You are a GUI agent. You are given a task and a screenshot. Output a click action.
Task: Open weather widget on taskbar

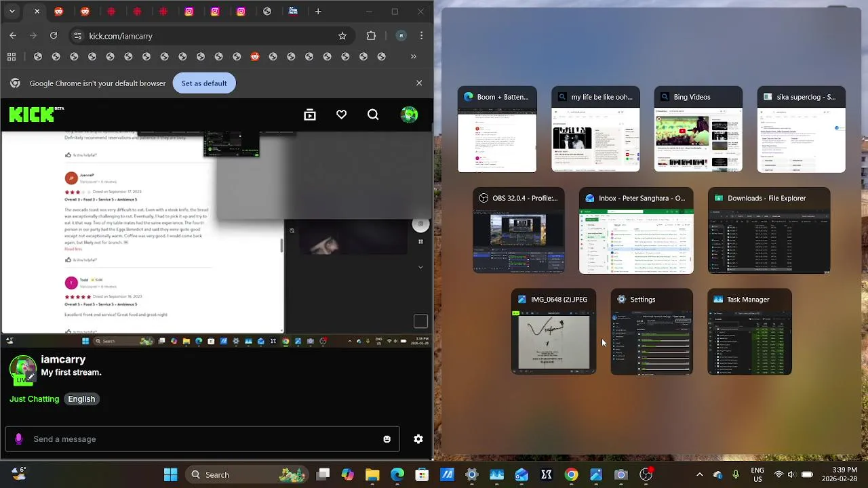pyautogui.click(x=18, y=475)
